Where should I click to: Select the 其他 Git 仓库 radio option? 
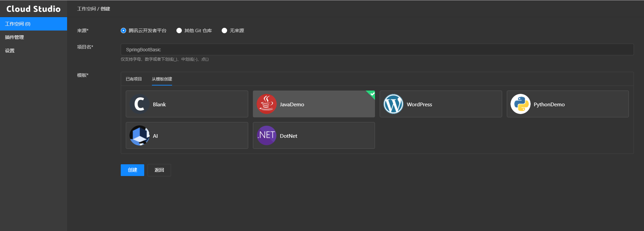coord(179,31)
